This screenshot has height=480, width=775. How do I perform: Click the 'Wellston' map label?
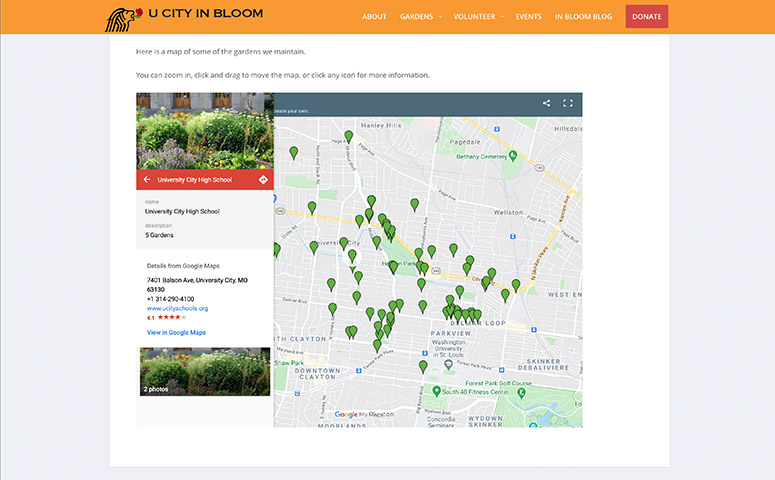tap(508, 212)
